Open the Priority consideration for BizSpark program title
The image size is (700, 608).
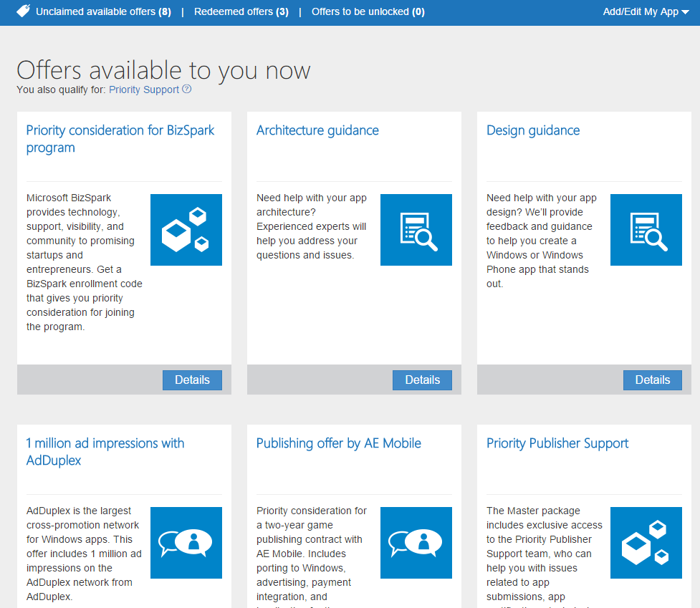(120, 139)
